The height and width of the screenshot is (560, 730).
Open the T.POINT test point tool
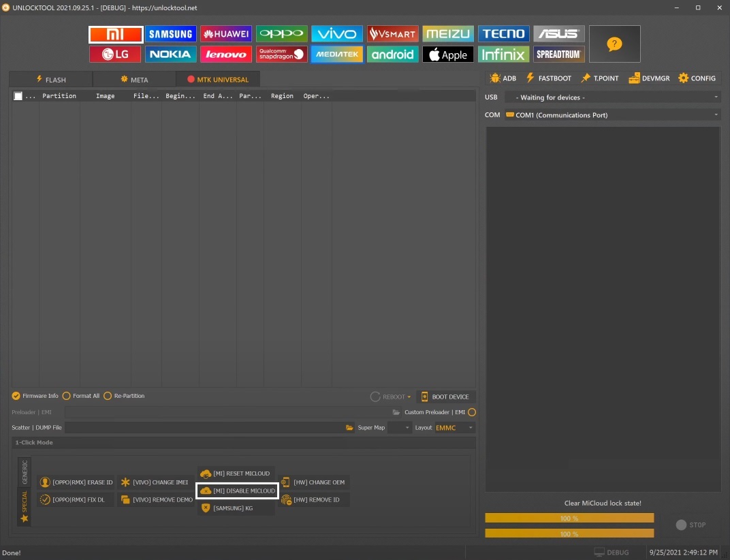click(600, 78)
